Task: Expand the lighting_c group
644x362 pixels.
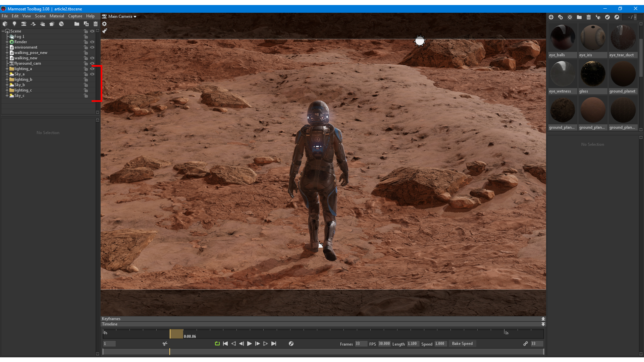Action: [x=7, y=90]
